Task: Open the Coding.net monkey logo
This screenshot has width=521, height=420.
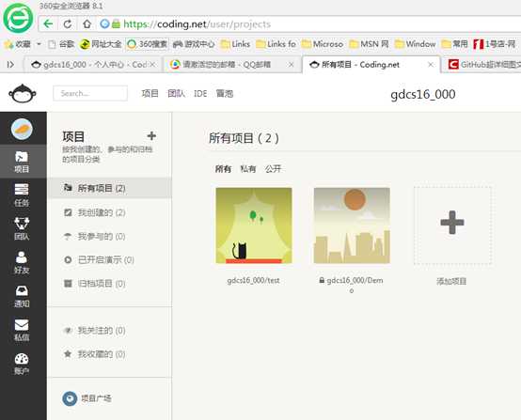Action: coord(23,94)
